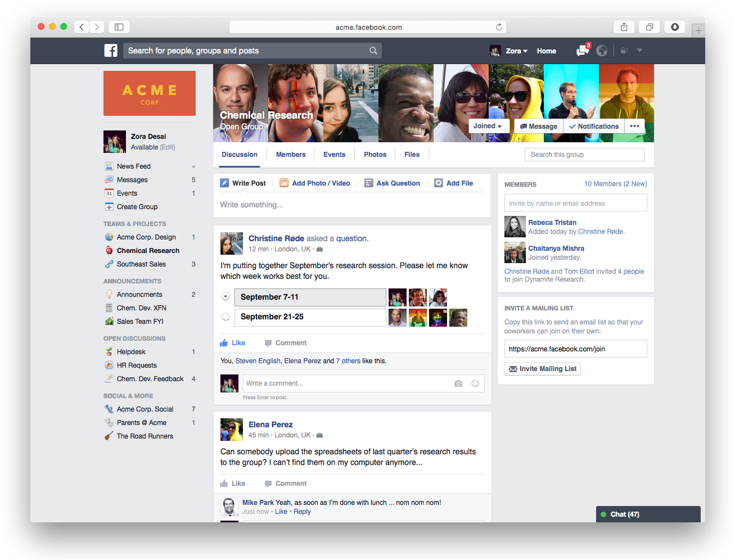Click the Invite Mailing List button
The width and height of the screenshot is (735, 560).
[x=543, y=369]
